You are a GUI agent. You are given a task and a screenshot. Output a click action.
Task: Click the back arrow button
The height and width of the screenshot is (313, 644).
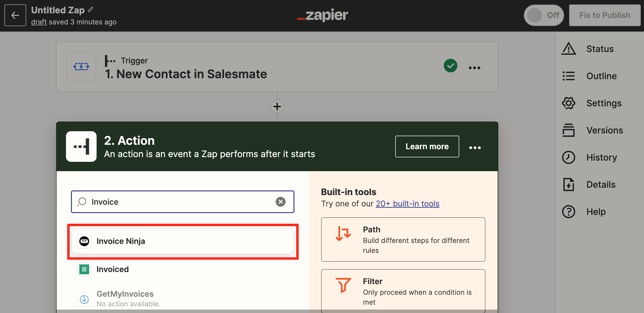[x=15, y=15]
